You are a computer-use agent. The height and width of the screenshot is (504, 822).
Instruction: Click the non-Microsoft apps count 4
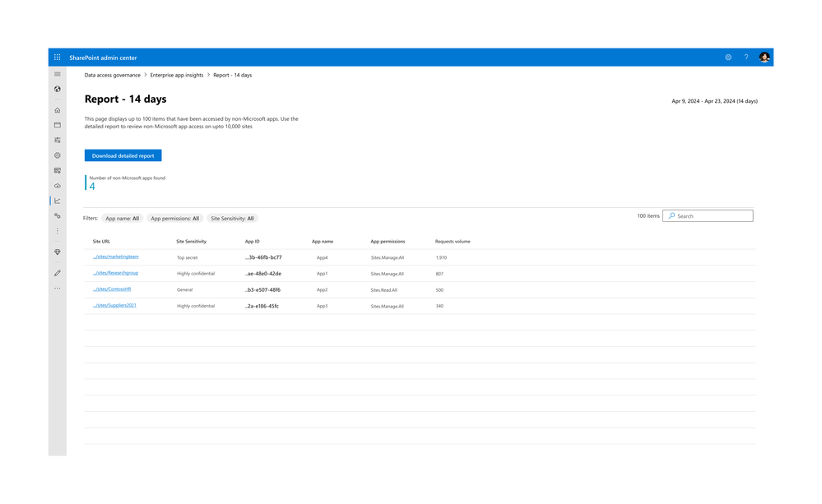[x=92, y=187]
